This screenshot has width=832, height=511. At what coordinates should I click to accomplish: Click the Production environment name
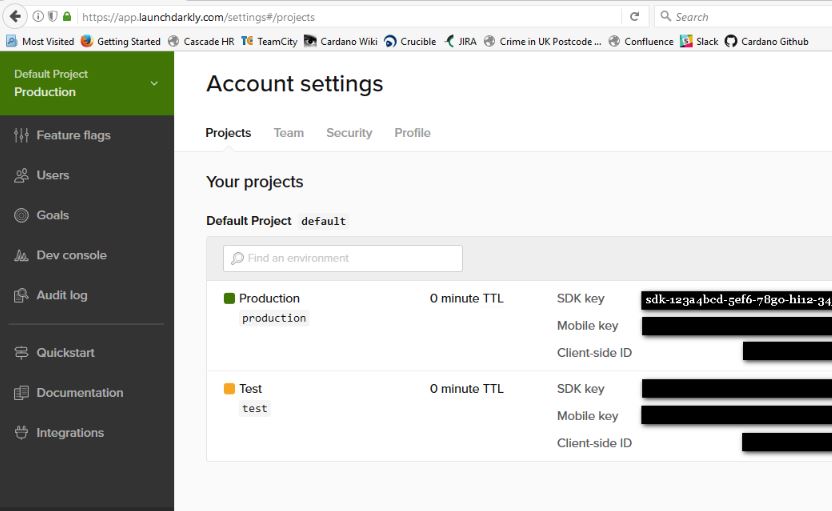click(x=269, y=298)
